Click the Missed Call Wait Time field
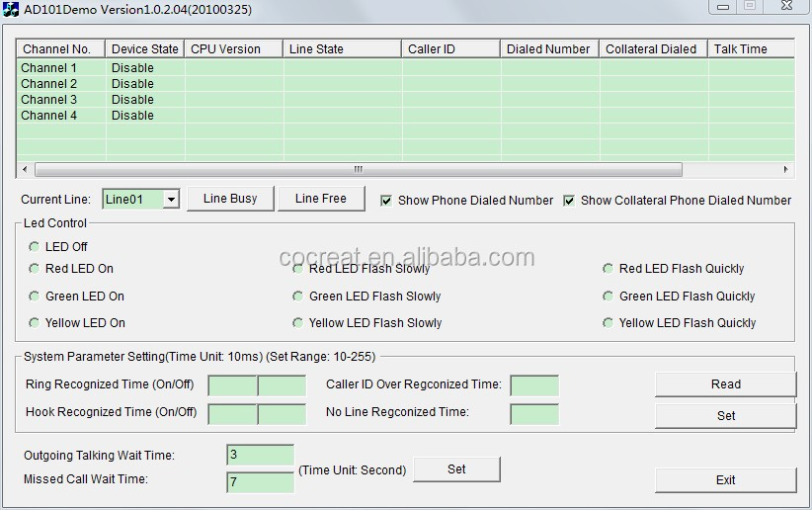Viewport: 812px width, 510px height. point(260,483)
